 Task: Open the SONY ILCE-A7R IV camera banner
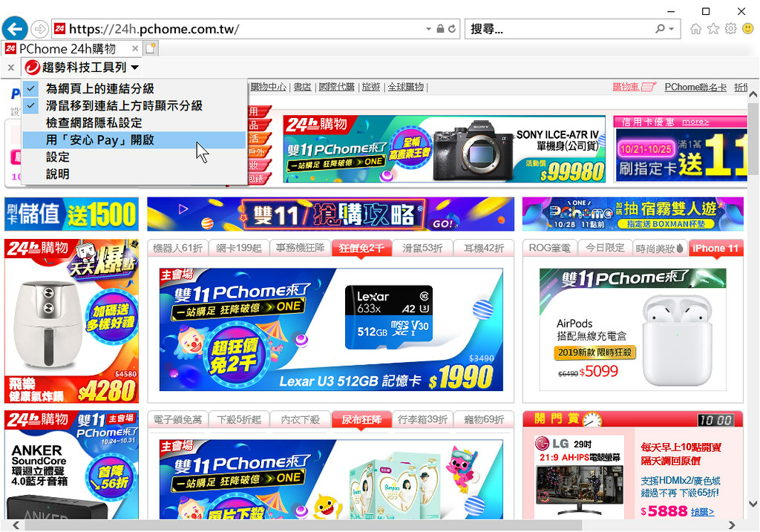click(445, 148)
